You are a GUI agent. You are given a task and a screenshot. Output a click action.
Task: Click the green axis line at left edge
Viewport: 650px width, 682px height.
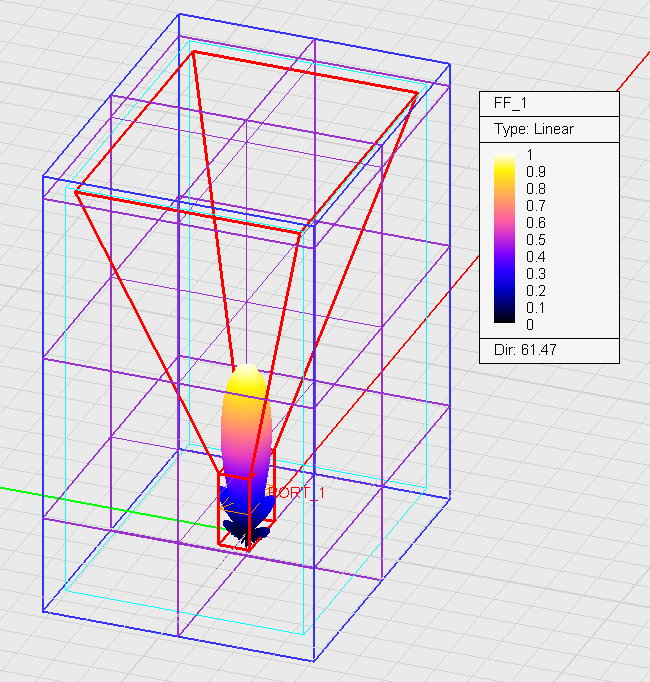[20, 490]
